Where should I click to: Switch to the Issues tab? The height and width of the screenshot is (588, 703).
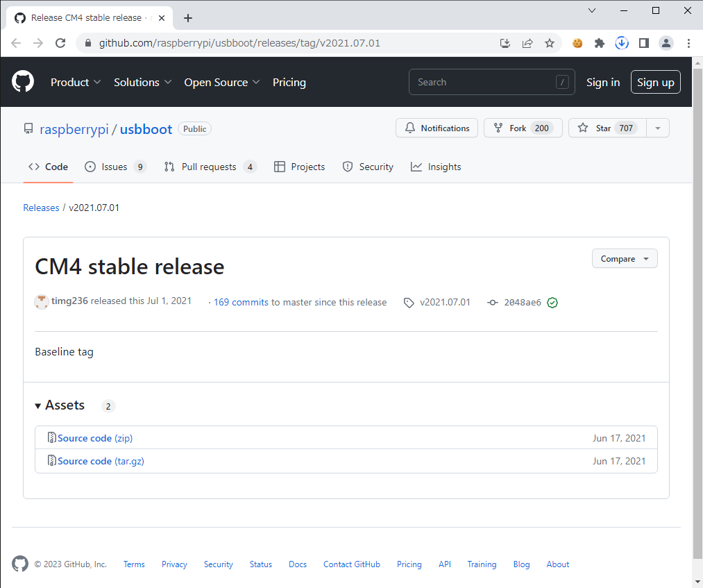[115, 167]
